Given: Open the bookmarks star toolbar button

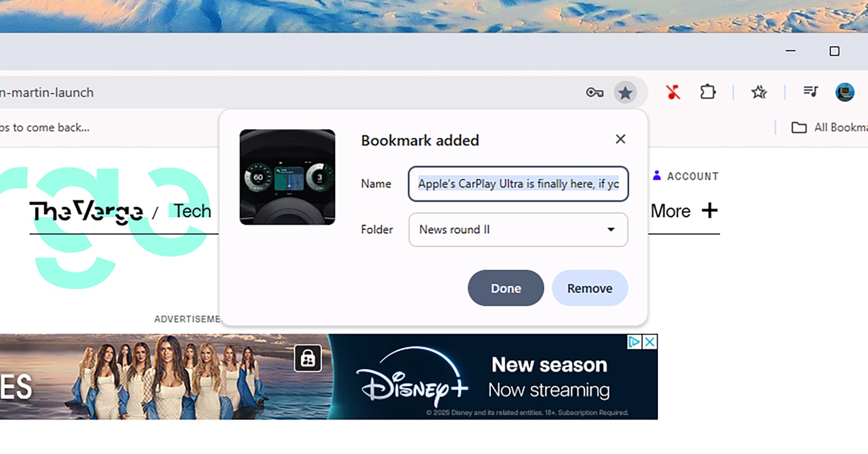Looking at the screenshot, I should coord(759,92).
